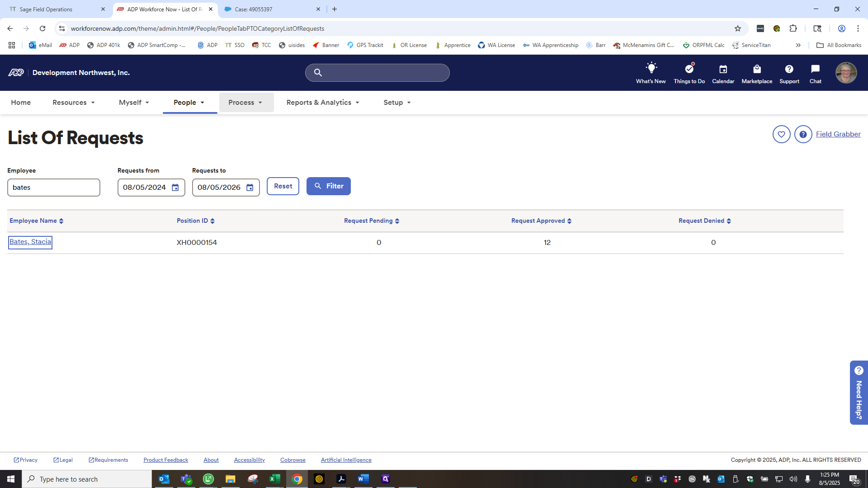Sort by Request Approved column
This screenshot has width=868, height=488.
click(x=542, y=221)
